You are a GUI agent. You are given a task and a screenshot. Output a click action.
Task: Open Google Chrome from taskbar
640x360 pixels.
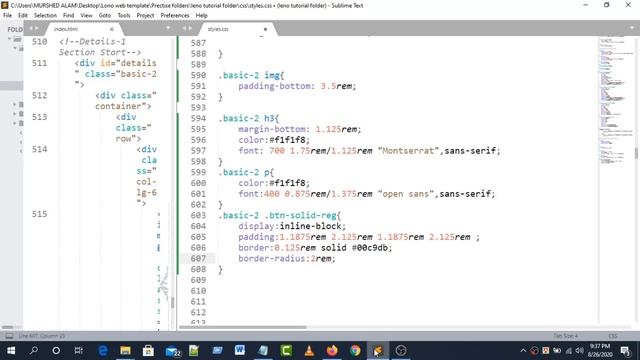[x=355, y=351]
